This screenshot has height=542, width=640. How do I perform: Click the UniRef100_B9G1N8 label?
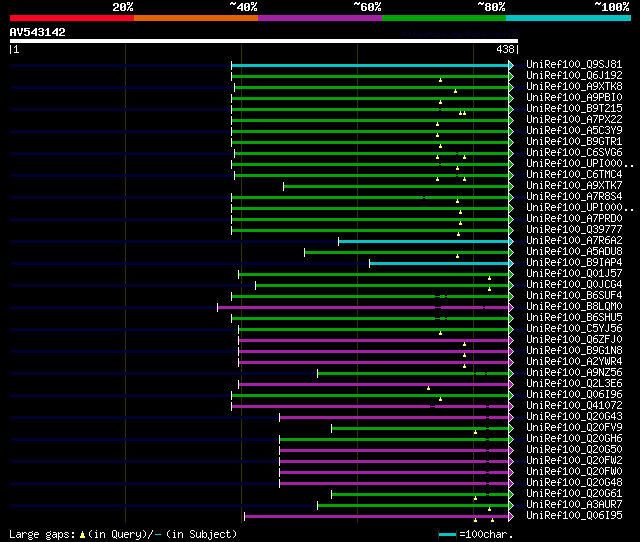[574, 351]
